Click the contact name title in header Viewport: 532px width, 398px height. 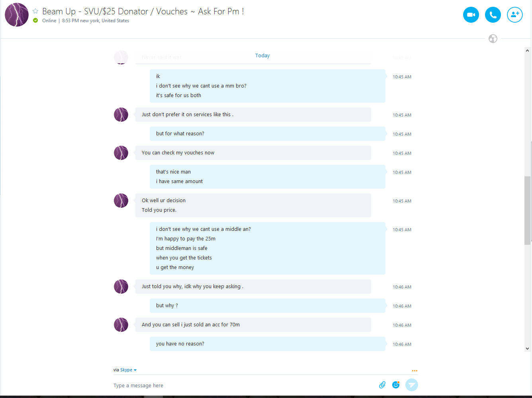point(143,11)
